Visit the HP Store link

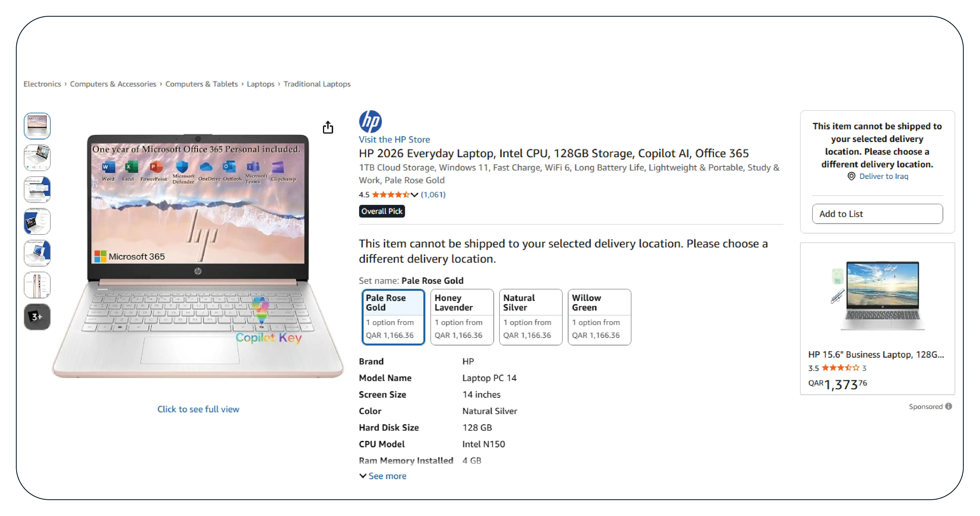click(394, 140)
